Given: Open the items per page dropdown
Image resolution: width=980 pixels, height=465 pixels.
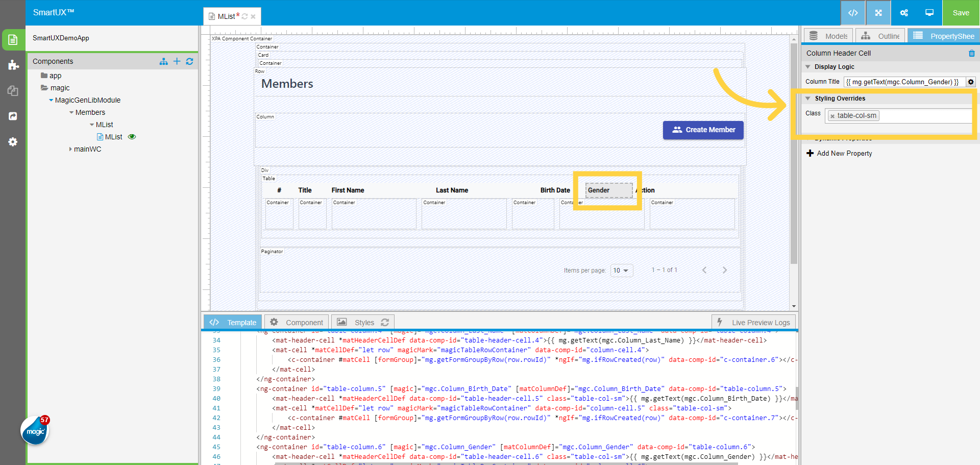Looking at the screenshot, I should 621,271.
